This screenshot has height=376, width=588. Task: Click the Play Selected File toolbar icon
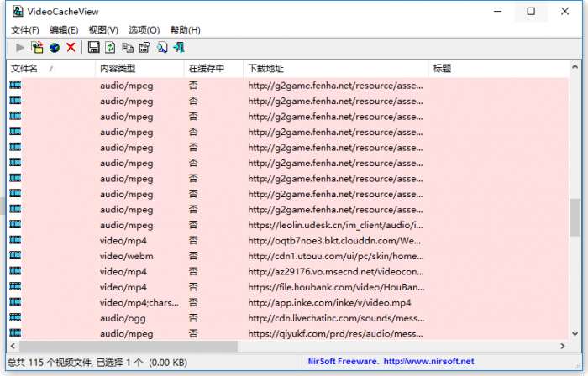pos(20,48)
